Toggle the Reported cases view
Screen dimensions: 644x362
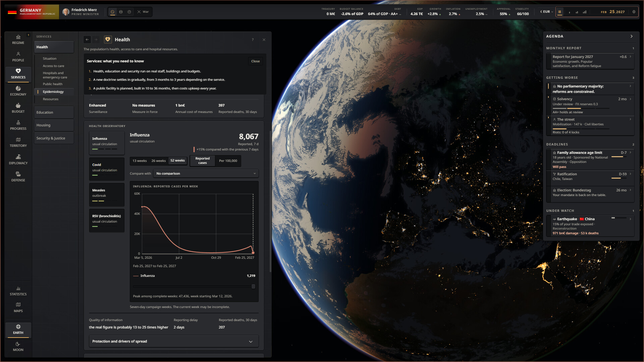(x=203, y=161)
